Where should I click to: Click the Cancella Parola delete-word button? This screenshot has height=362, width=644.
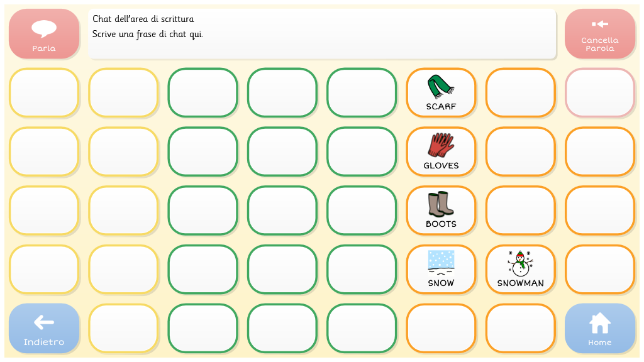599,34
